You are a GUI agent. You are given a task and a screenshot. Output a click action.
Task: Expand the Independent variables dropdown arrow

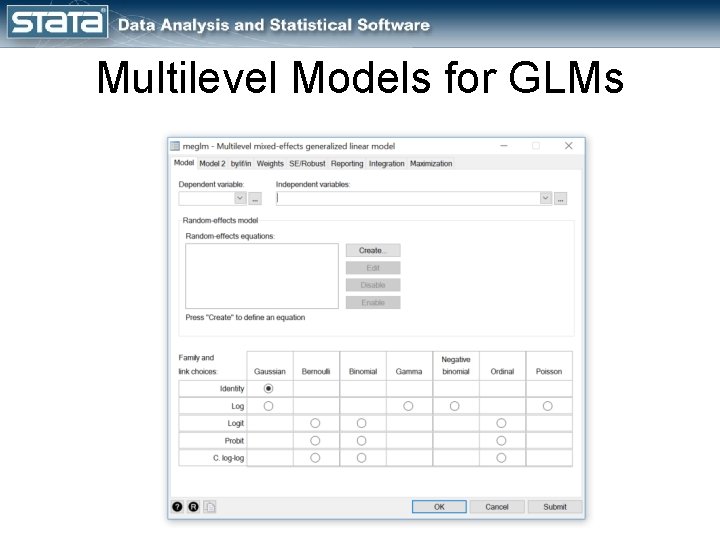pos(545,198)
